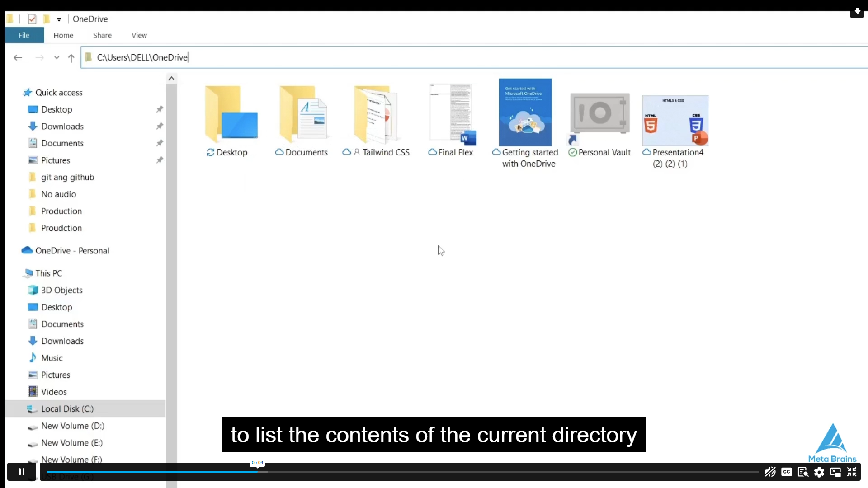Open the File ribbon tab
This screenshot has height=488, width=868.
[x=24, y=35]
